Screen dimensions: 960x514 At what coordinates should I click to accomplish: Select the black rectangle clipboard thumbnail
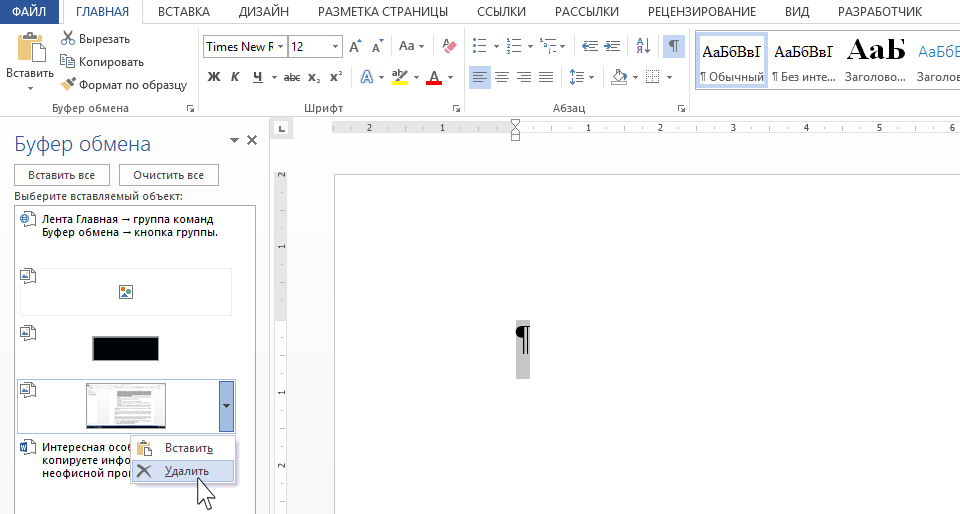point(125,348)
